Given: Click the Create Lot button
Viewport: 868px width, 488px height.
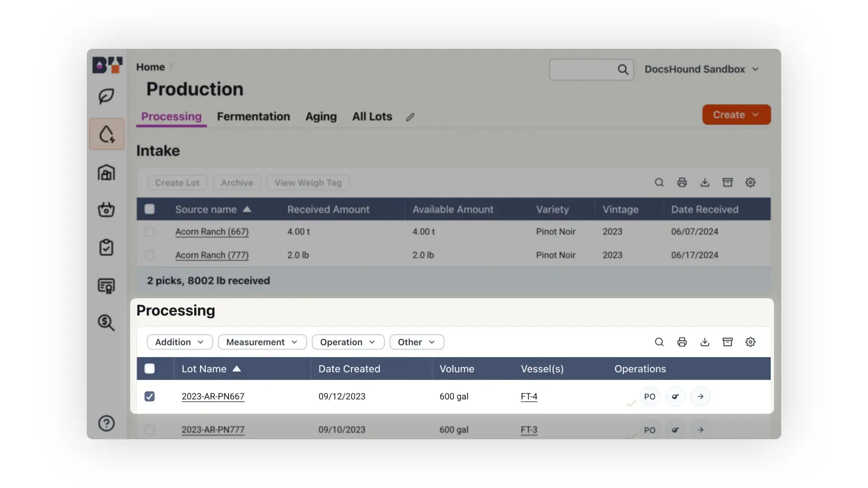Looking at the screenshot, I should pyautogui.click(x=177, y=183).
